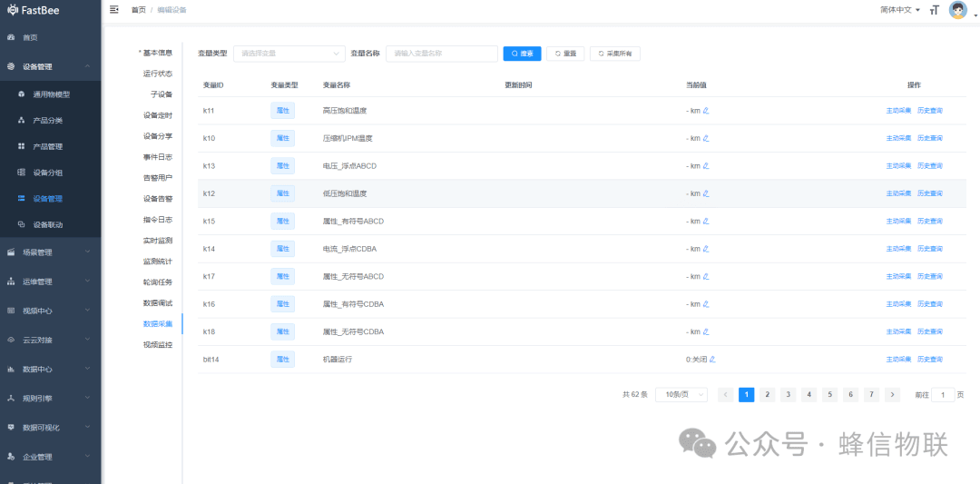980x484 pixels.
Task: Edit 机器运行 value pencil icon
Action: point(712,359)
